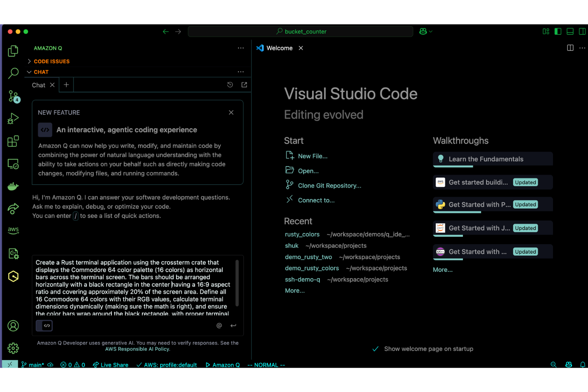Viewport: 588px width, 392px height.
Task: Dismiss the New Feature notice
Action: click(x=231, y=112)
